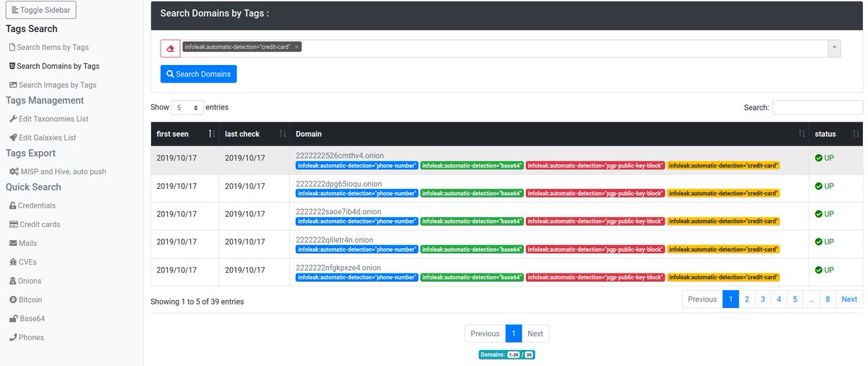The image size is (868, 366).
Task: Open the Show entries count dropdown
Action: point(187,108)
